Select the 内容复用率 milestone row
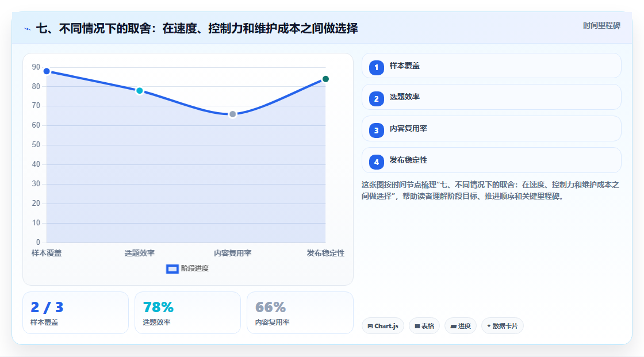Viewport: 644px width, 357px height. click(491, 129)
